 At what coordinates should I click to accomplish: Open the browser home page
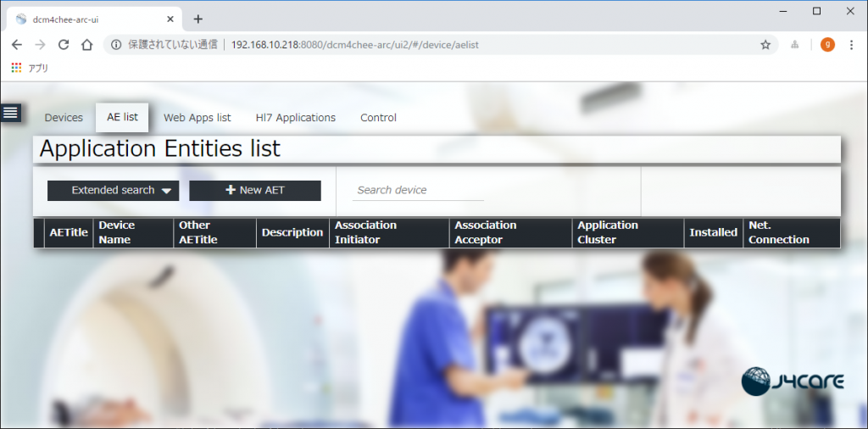[x=87, y=45]
